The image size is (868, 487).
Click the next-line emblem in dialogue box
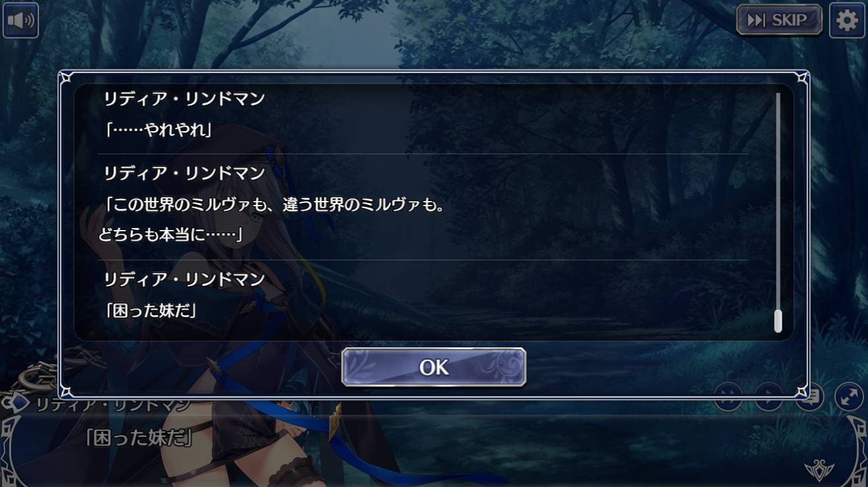point(819,471)
